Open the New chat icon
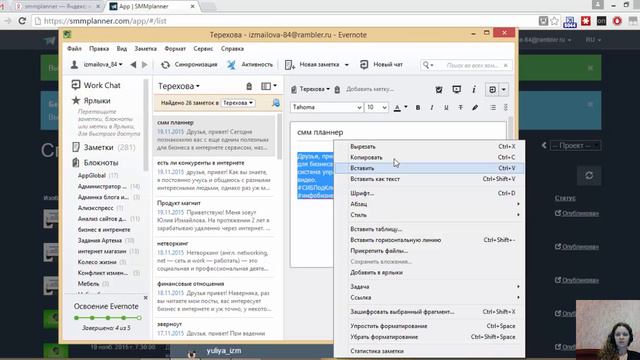 (364, 64)
